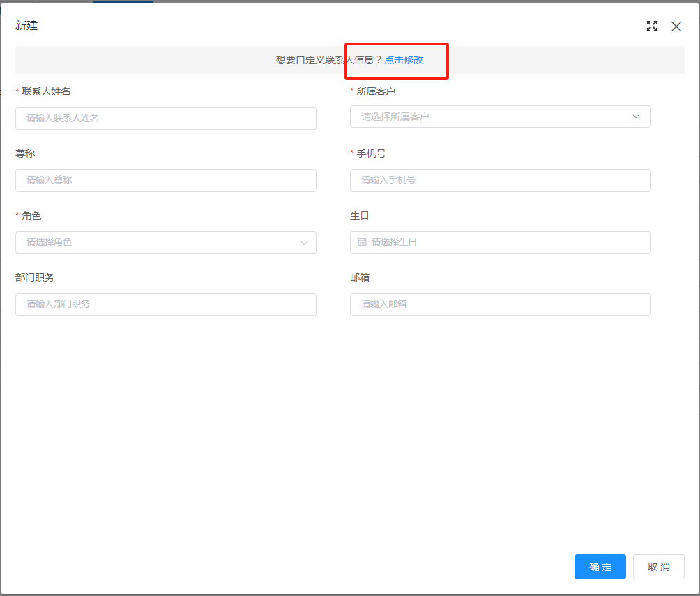Click the arrow icon in 所属客户 selector
This screenshot has width=700, height=596.
point(635,116)
